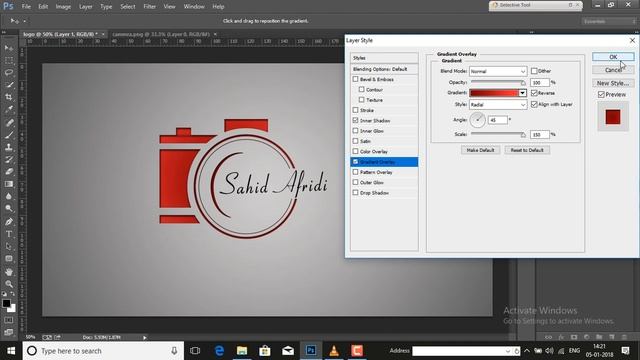Open VLC media player from taskbar
Viewport: 640px width, 360px height.
[x=334, y=351]
